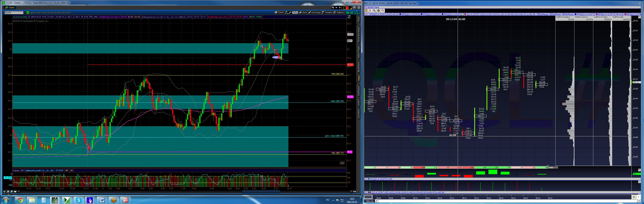This screenshot has height=204, width=644.
Task: Close the Button Pane with its X box
Action: 366,7
